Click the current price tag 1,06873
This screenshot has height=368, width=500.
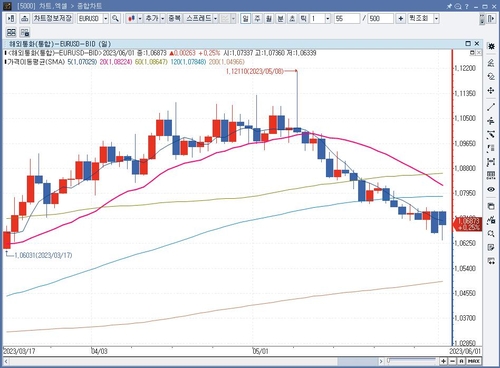pyautogui.click(x=468, y=224)
